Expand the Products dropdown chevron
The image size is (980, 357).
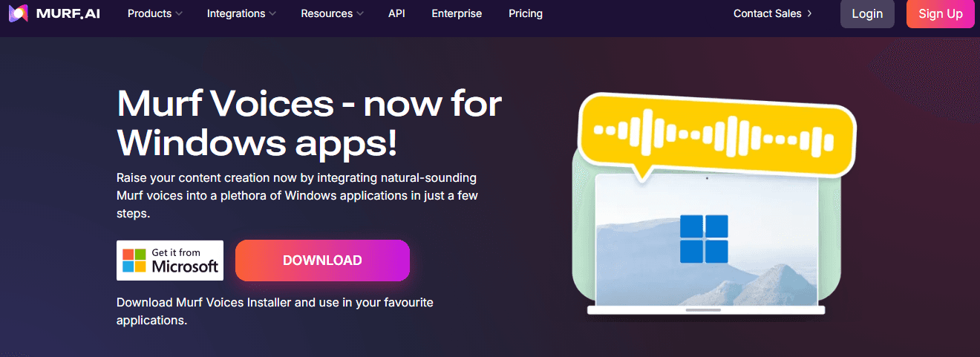pos(179,13)
